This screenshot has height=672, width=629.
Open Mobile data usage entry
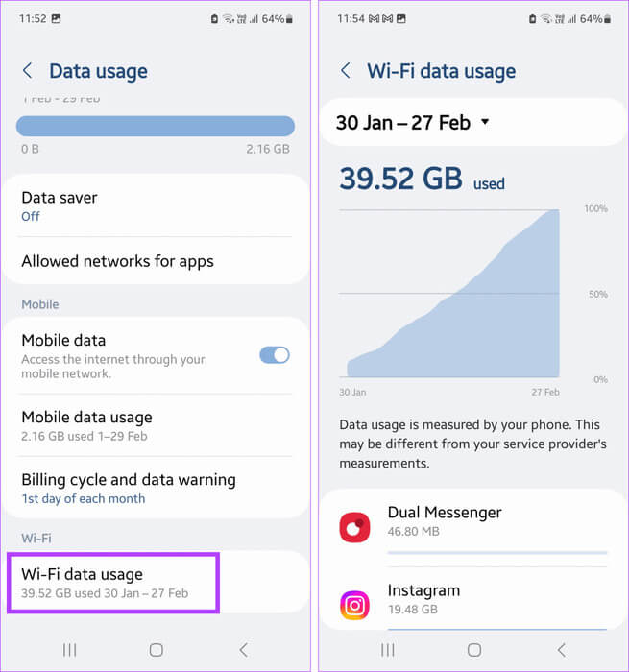tap(156, 425)
